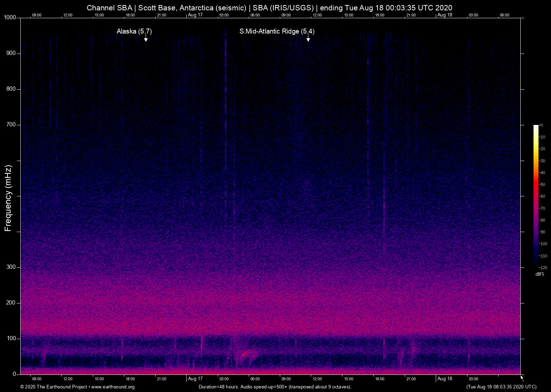Select the Aug 18 marker on the bottom time axis
This screenshot has height=392, width=551.
445,379
